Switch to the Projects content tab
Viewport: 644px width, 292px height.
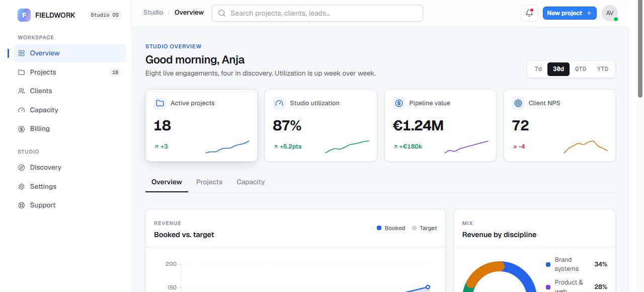click(x=209, y=182)
